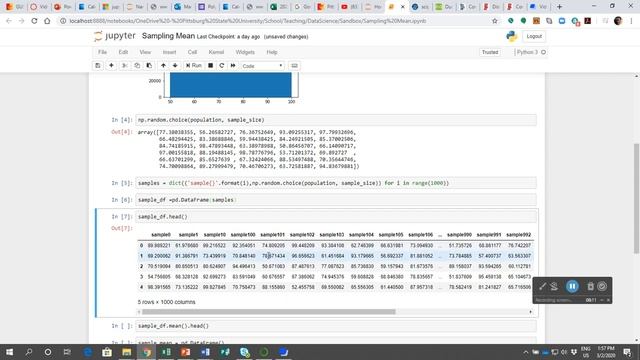Click the sample_df.mean().head() code cell
Screen dimensions: 640x360
click(x=336, y=326)
